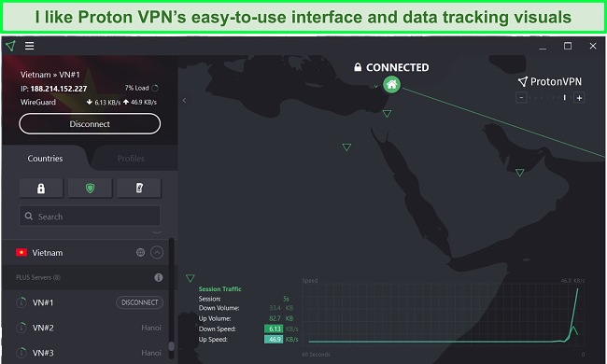
Task: Click DISCONNECT next to VN#1
Action: [139, 302]
